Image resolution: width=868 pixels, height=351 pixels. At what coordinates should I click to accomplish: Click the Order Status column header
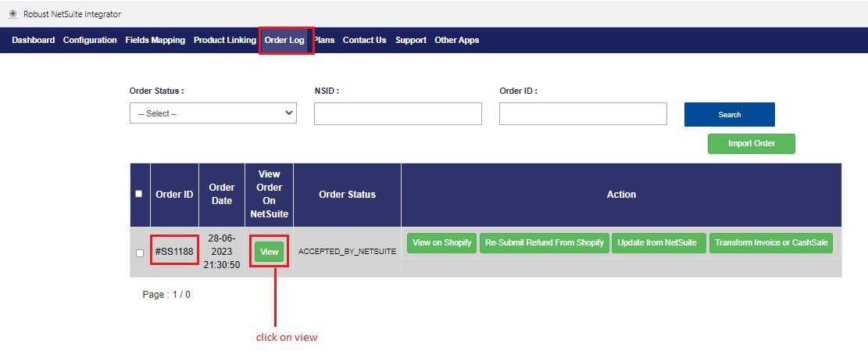point(347,195)
